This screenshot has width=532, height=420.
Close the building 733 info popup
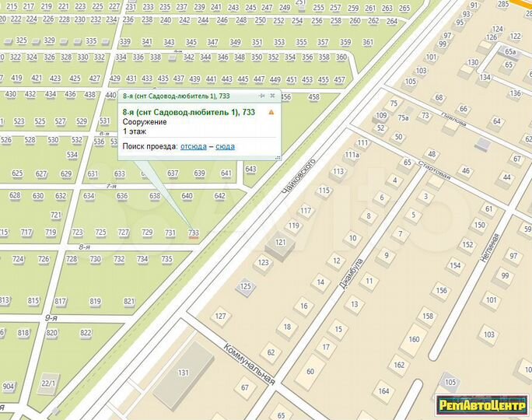coord(272,96)
